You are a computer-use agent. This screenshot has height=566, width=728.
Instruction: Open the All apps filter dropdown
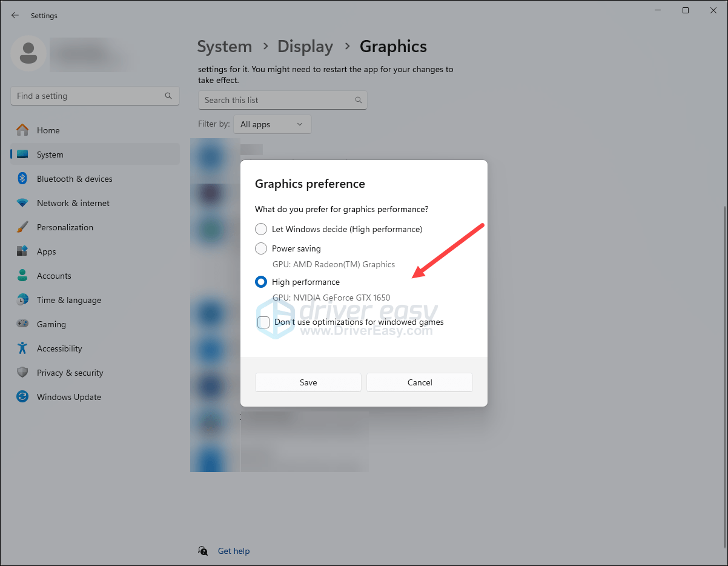(x=272, y=124)
